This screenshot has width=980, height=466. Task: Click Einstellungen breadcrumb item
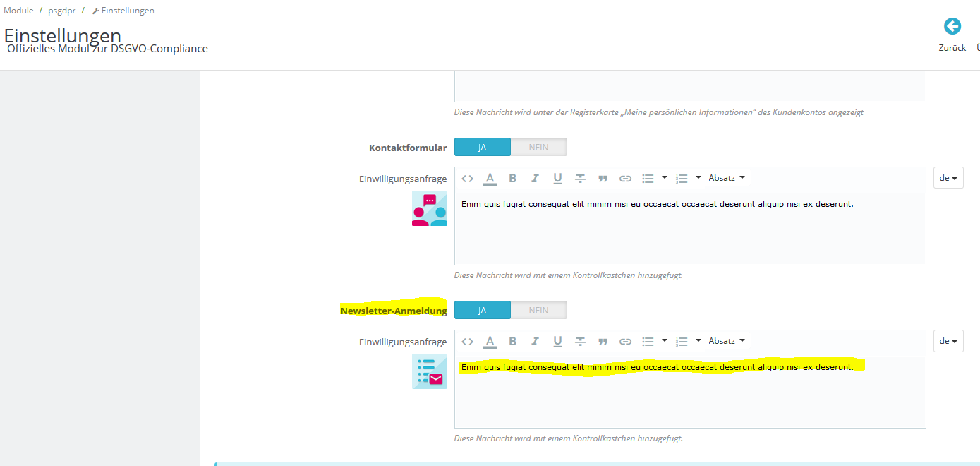pyautogui.click(x=123, y=11)
